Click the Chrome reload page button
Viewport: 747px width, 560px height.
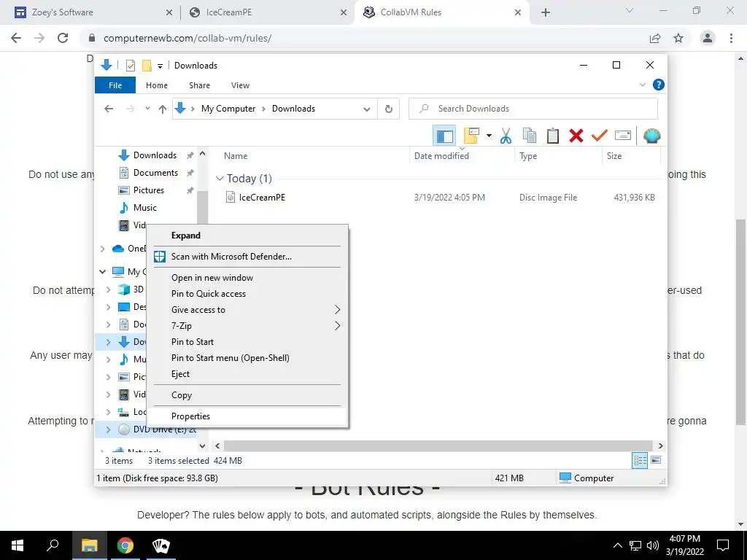point(63,38)
